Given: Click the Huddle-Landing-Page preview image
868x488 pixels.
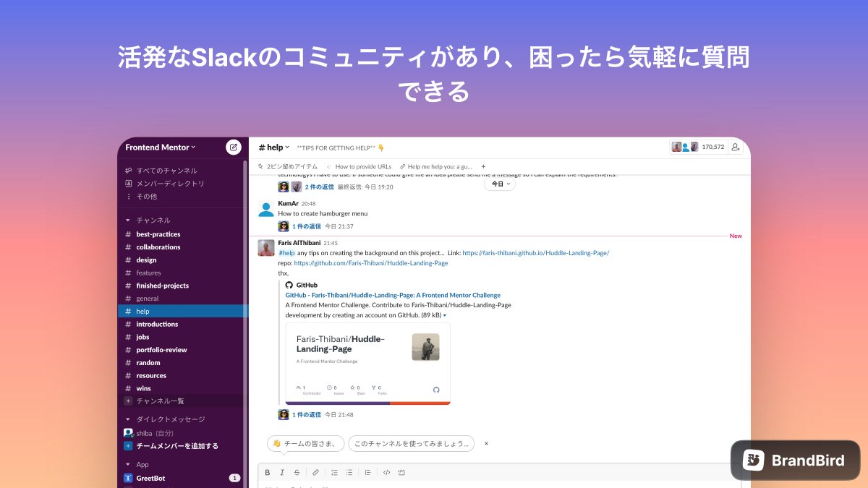Looking at the screenshot, I should [x=367, y=364].
